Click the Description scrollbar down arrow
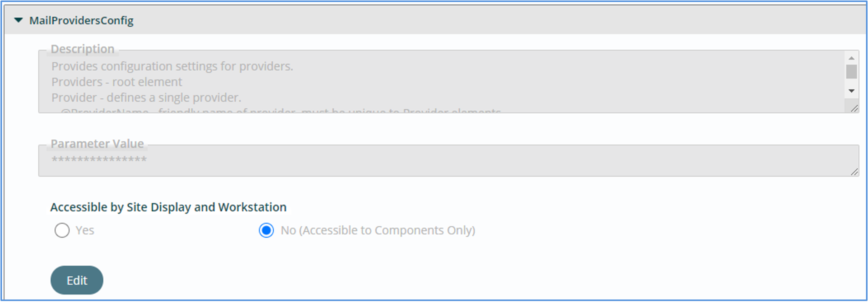The image size is (868, 302). tap(851, 91)
